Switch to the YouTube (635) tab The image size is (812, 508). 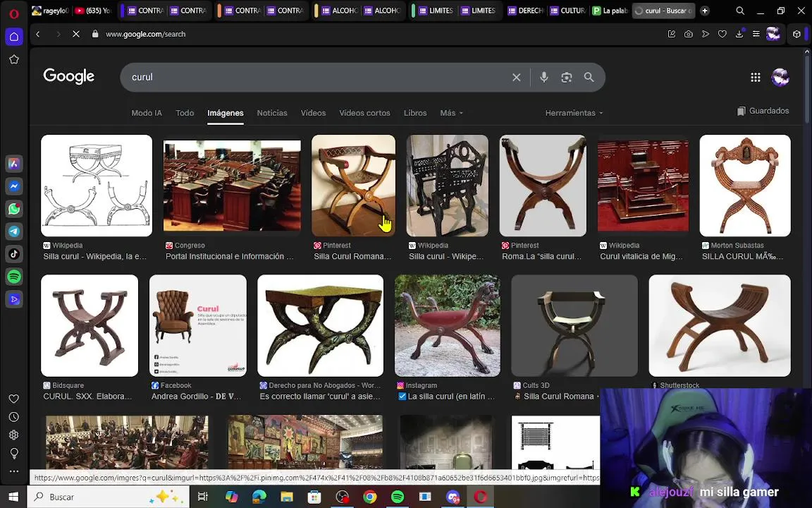[x=93, y=11]
